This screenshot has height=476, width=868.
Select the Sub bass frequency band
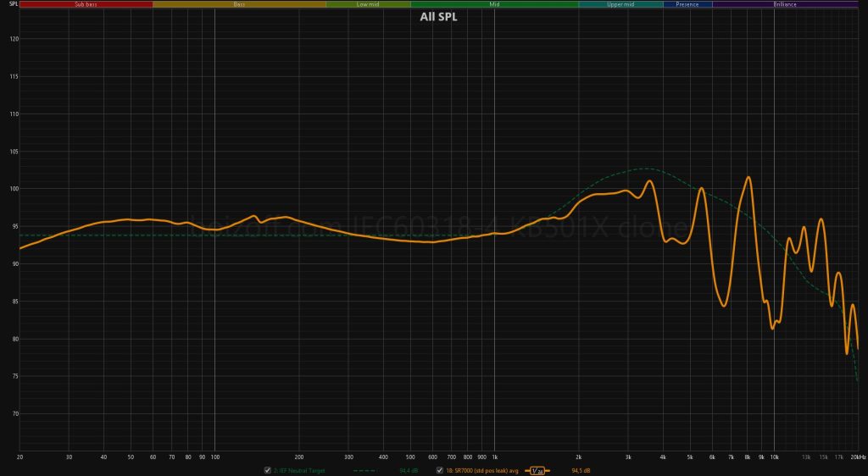[86, 4]
